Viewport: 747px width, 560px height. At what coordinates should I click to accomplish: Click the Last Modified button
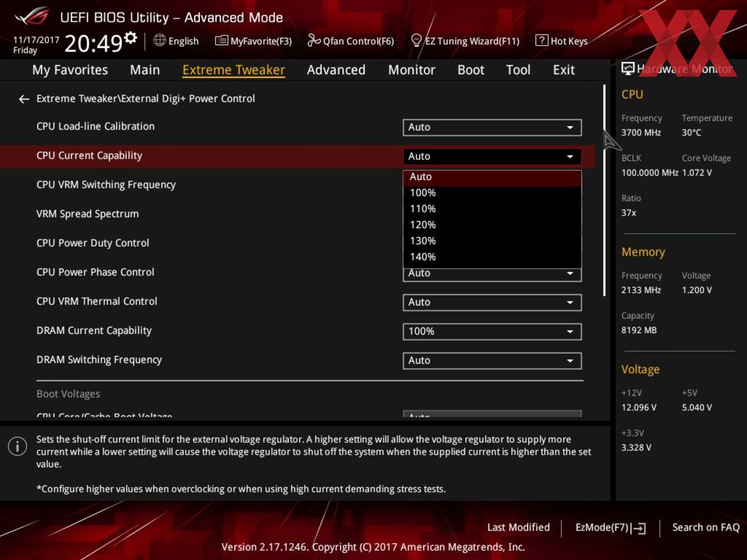pos(518,527)
